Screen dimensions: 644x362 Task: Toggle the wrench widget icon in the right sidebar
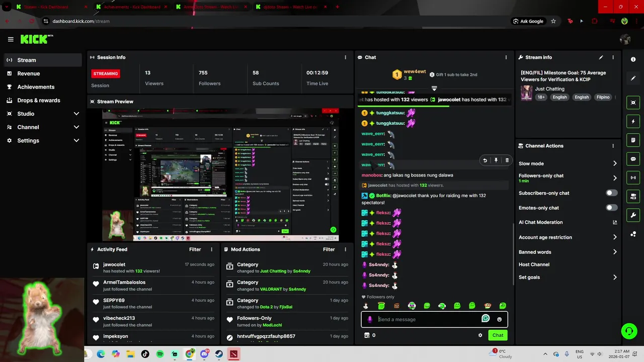tap(633, 215)
